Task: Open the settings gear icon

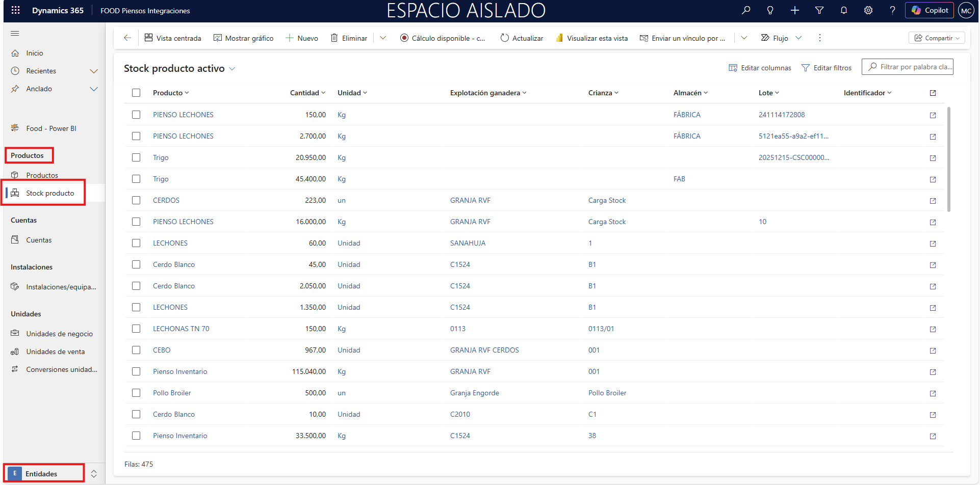Action: click(x=868, y=10)
